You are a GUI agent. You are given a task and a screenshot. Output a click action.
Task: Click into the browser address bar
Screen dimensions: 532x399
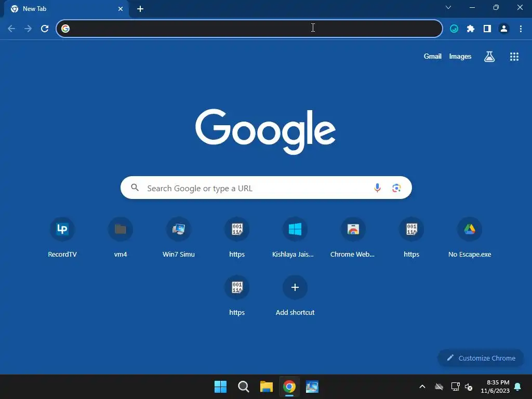tap(249, 29)
